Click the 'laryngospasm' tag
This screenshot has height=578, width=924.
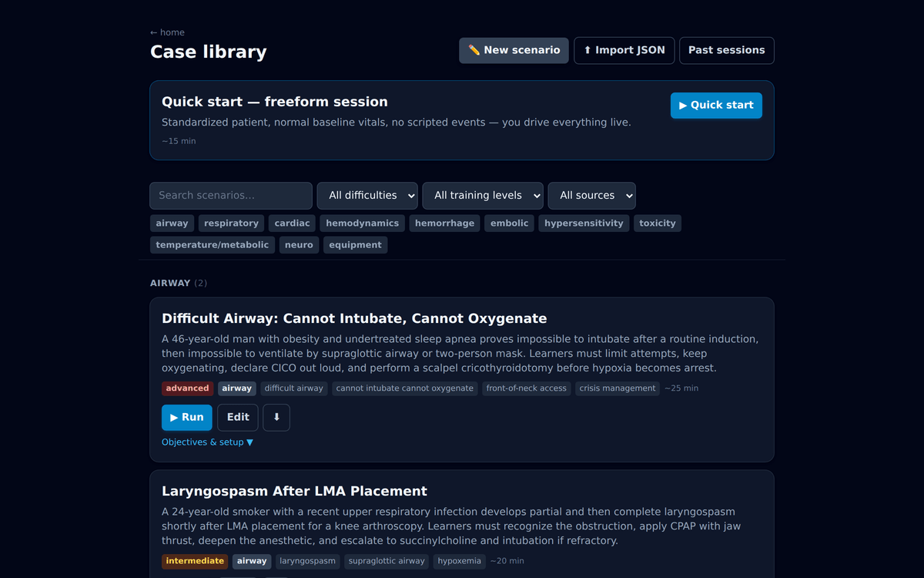tap(308, 561)
